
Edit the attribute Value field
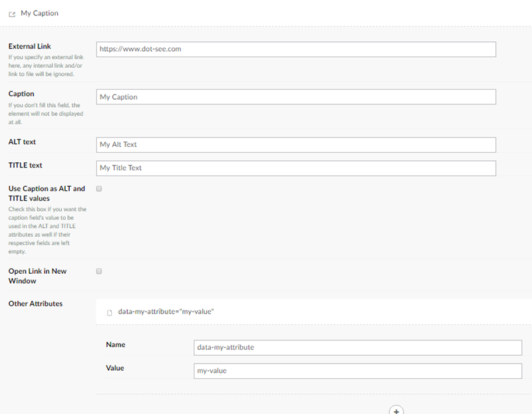pyautogui.click(x=358, y=371)
